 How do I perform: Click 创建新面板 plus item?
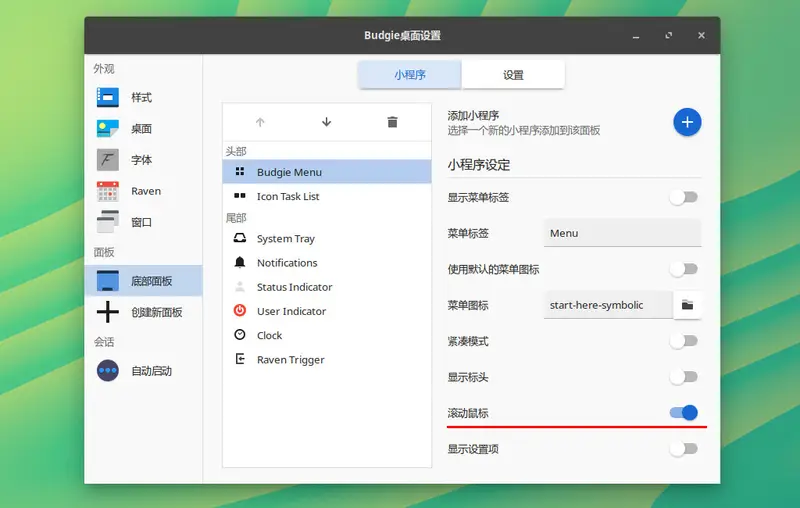(156, 312)
